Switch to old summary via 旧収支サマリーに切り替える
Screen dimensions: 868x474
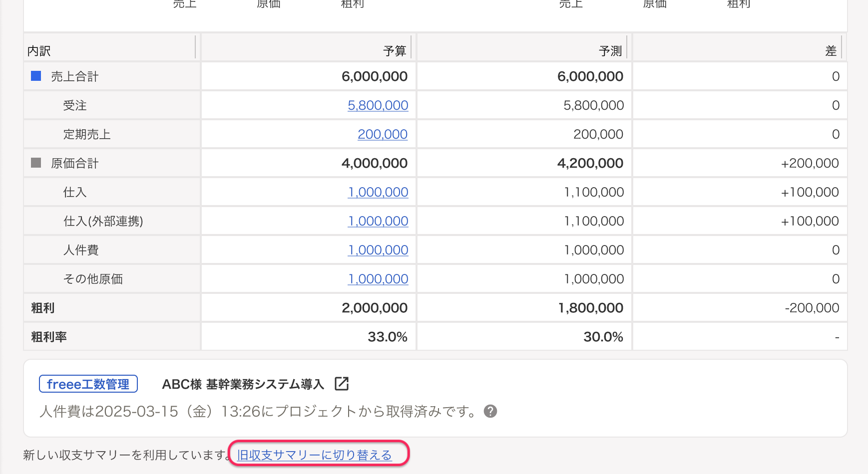click(315, 455)
